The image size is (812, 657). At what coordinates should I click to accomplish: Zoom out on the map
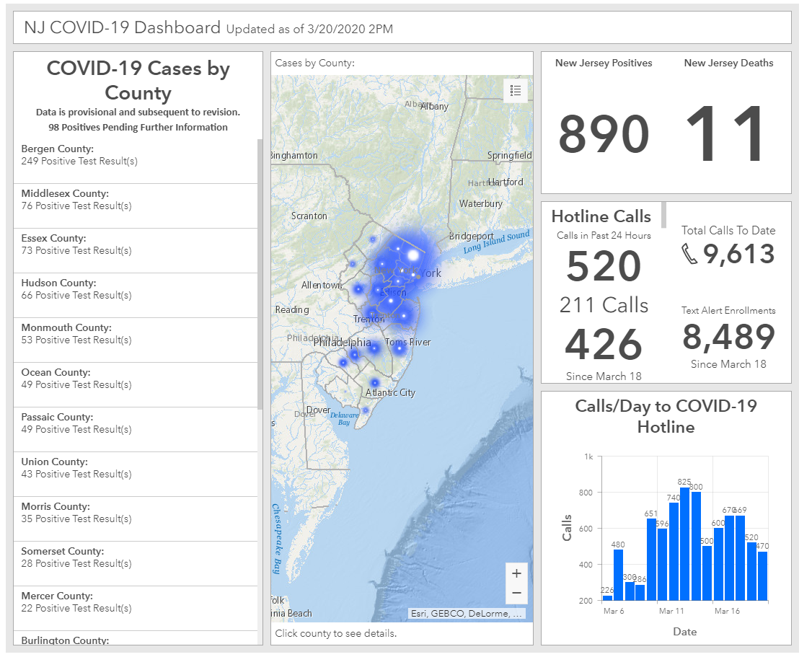tap(516, 593)
